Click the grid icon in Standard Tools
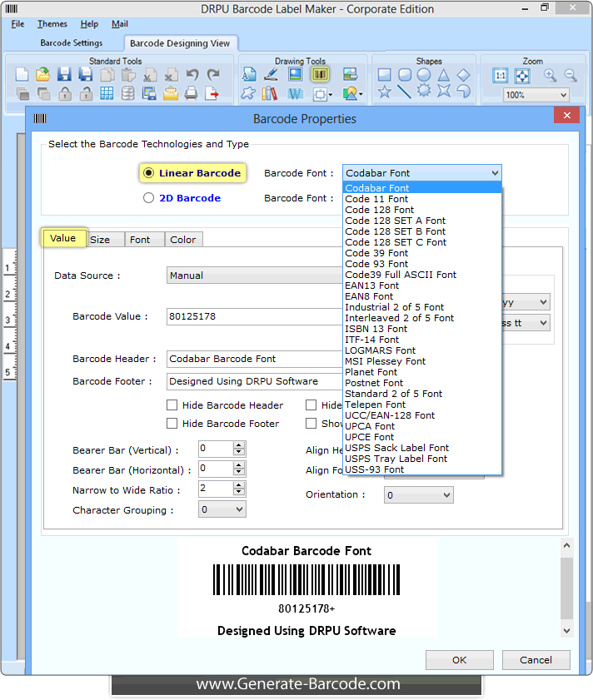Image resolution: width=593 pixels, height=700 pixels. click(107, 93)
